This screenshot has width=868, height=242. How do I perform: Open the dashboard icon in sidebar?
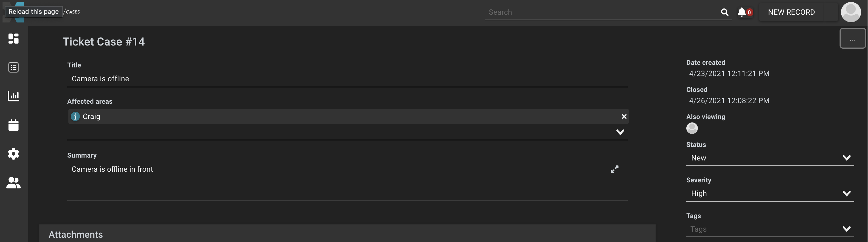14,39
